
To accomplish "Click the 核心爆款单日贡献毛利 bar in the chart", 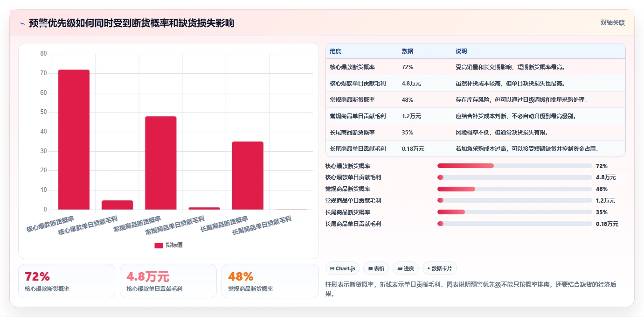I will pos(117,205).
